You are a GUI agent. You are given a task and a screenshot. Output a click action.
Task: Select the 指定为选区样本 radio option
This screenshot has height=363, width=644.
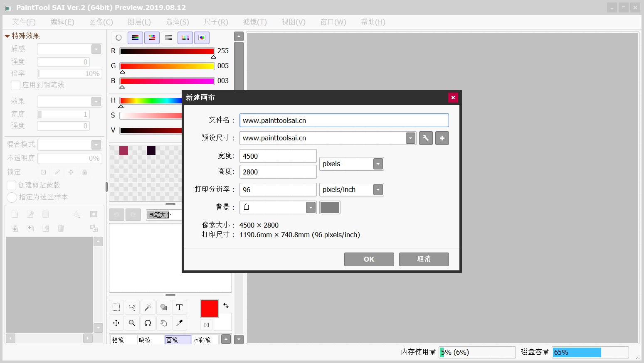12,197
